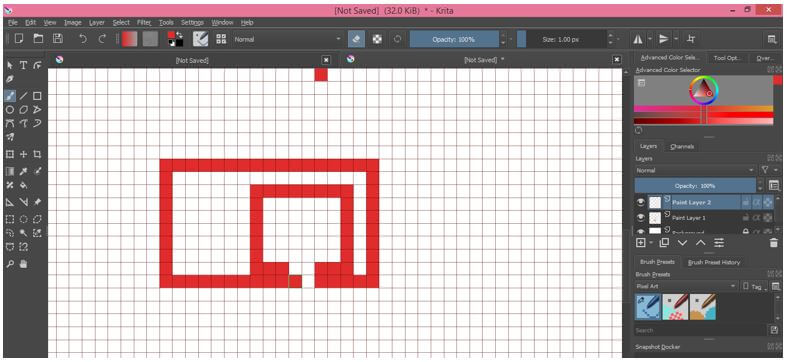Select the Freehand Brush tool
Screen dimensions: 790x362
pos(10,96)
